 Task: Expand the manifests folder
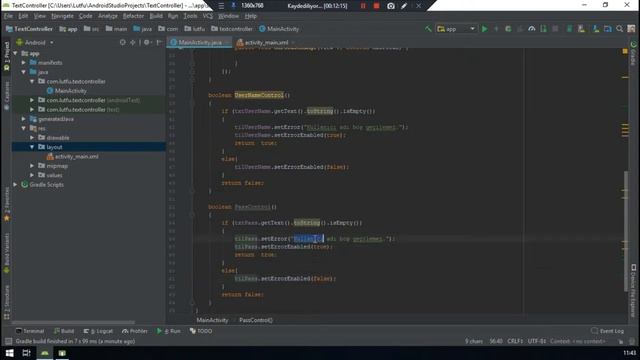tap(24, 62)
